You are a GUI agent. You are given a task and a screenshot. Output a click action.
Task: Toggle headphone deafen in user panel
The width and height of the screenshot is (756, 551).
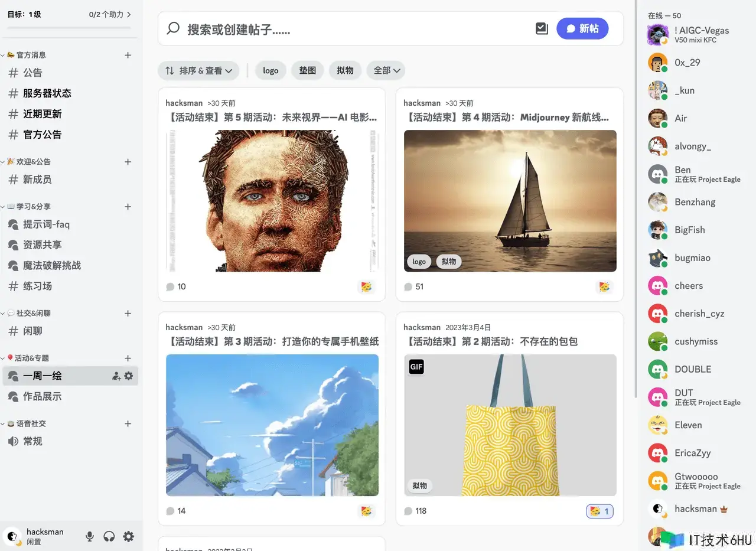pyautogui.click(x=109, y=536)
